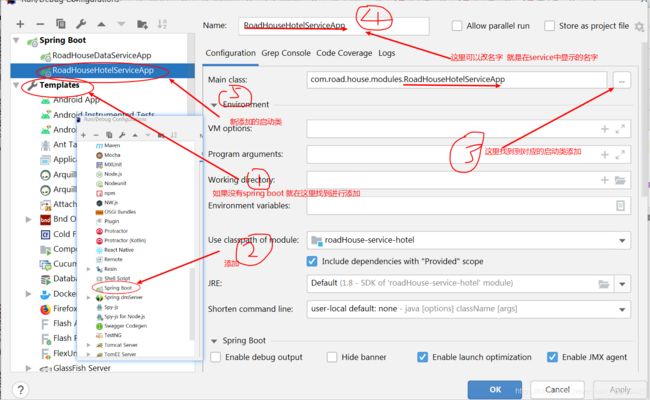Click the Apply button
650x400 pixels.
tap(620, 390)
